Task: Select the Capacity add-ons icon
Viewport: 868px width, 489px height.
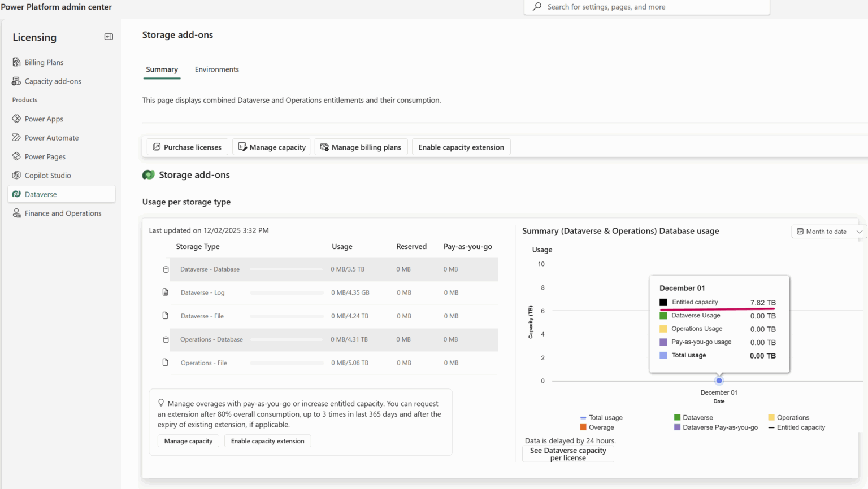Action: pos(16,81)
